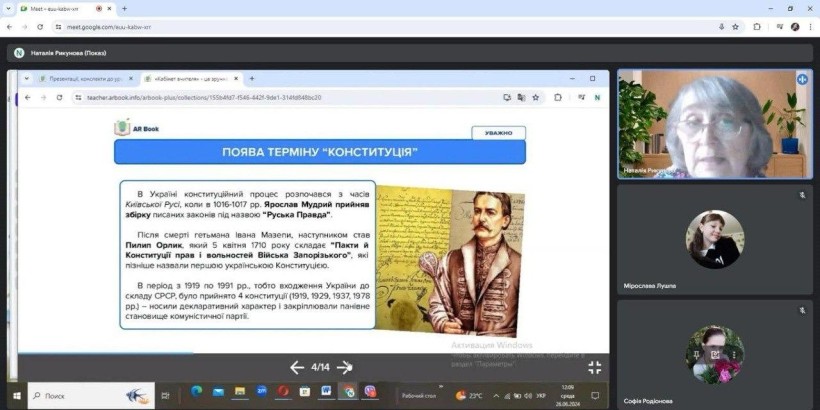Click the slide progress bar under the slide

click(313, 354)
